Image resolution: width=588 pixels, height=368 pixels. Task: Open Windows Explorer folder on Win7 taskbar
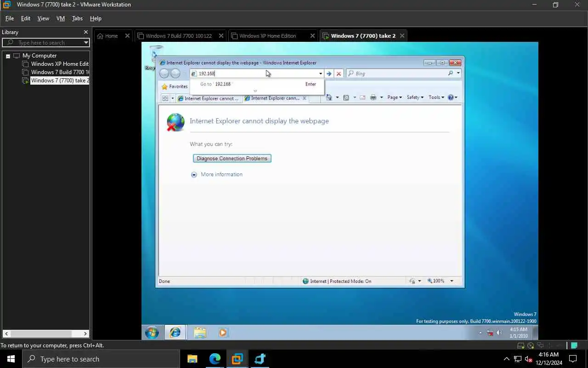click(x=200, y=333)
